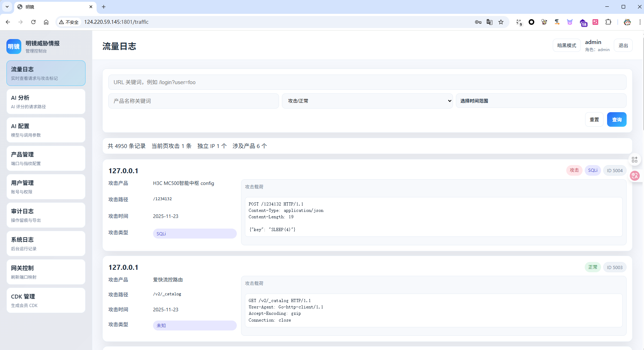Click the 重置 reset button

coord(594,120)
